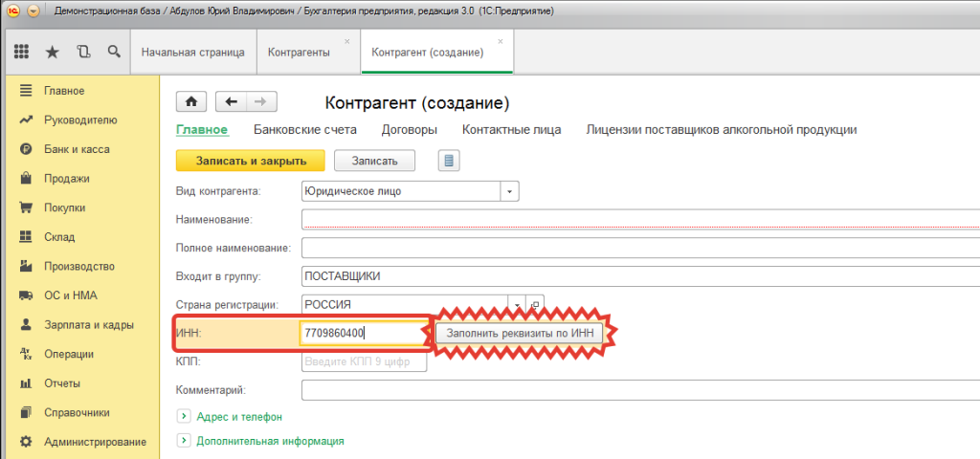Click the КПП input field
The height and width of the screenshot is (459, 980).
click(365, 361)
